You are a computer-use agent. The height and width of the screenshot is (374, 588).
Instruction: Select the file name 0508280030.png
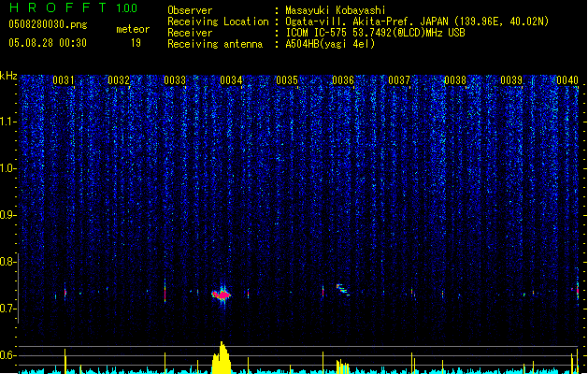tap(48, 24)
